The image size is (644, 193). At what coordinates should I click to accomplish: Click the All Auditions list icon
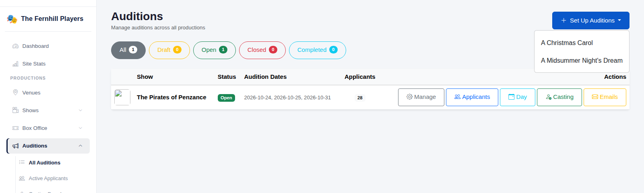[x=22, y=162]
